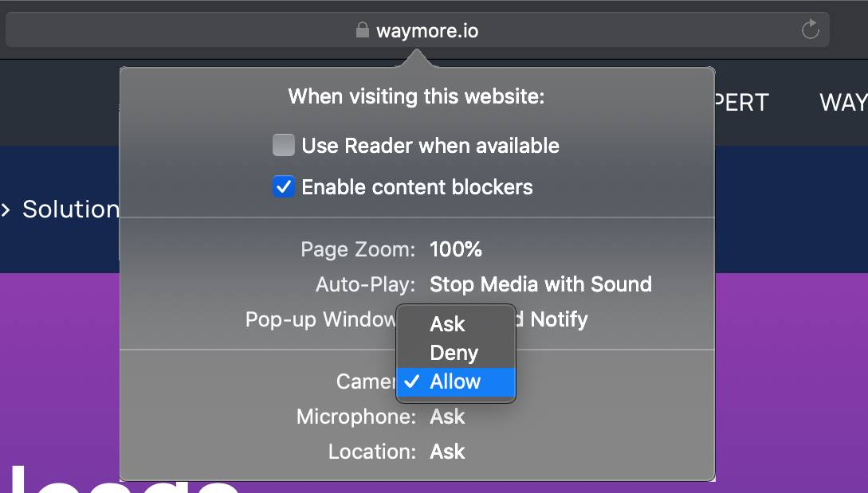This screenshot has height=493, width=868.
Task: Open the Microphone Ask dropdown
Action: 447,417
